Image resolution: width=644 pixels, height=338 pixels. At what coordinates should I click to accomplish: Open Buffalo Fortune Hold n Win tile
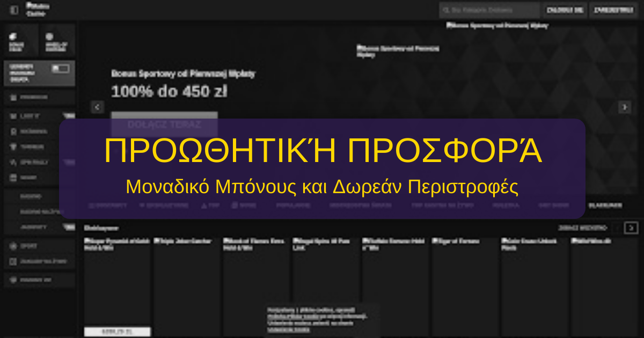[395, 287]
